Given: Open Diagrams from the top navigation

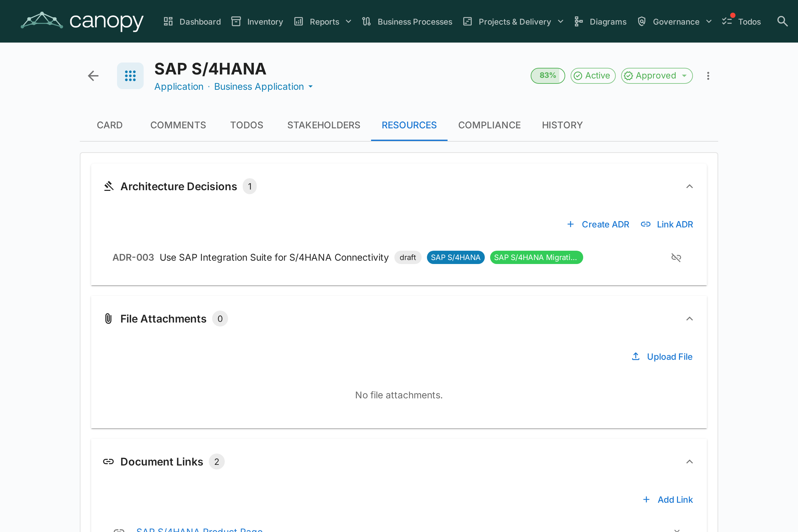Looking at the screenshot, I should coord(600,21).
